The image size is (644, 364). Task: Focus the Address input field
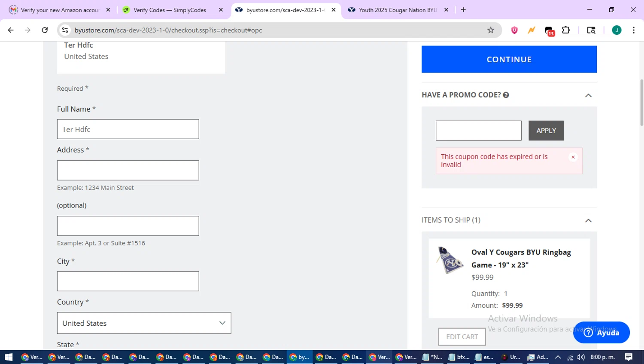tap(128, 171)
